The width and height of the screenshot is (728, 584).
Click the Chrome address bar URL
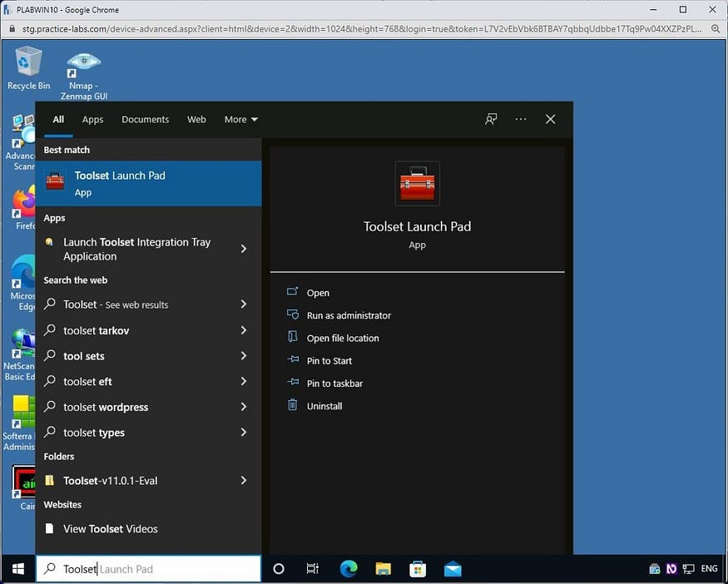tap(362, 29)
